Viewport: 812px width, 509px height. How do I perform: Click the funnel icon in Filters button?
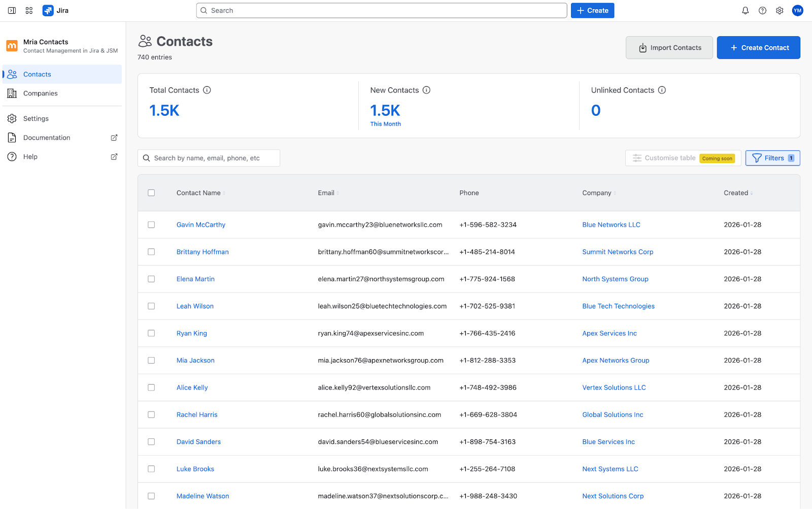tap(757, 158)
